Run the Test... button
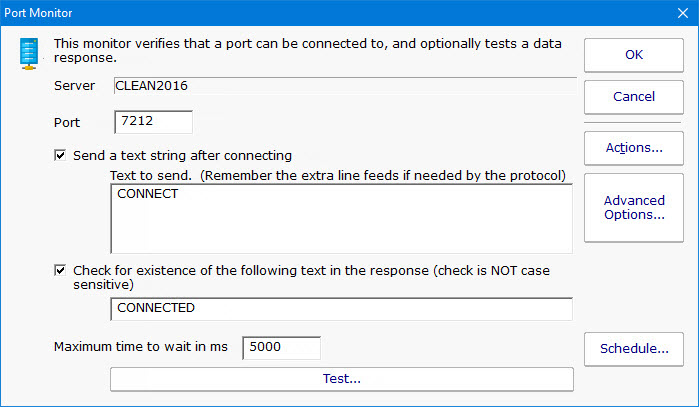This screenshot has width=699, height=407. (x=341, y=380)
